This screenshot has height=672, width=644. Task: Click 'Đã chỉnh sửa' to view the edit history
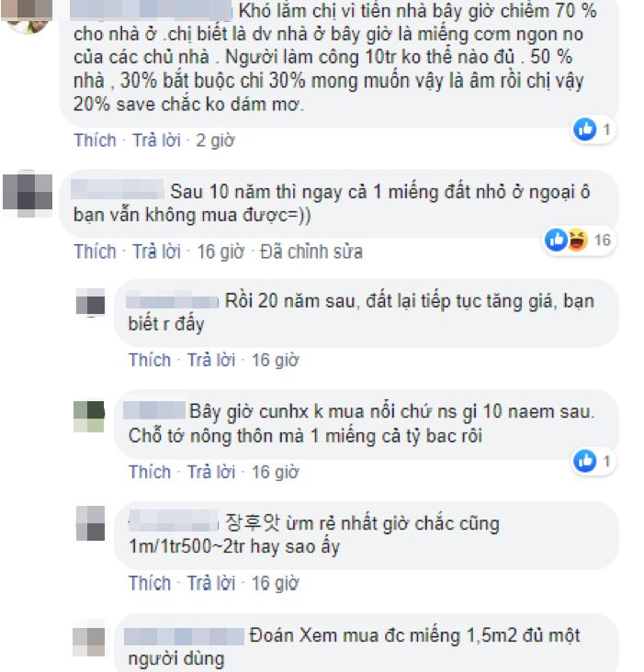coord(311,252)
